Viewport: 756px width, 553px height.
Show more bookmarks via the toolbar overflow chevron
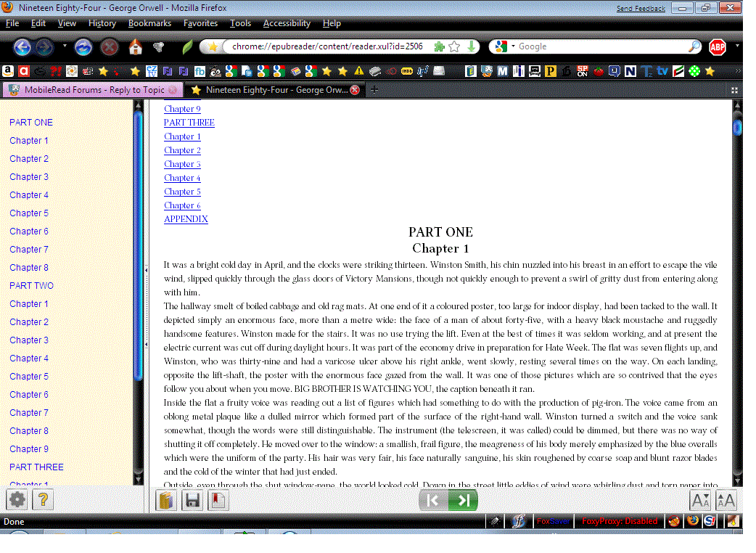click(x=737, y=71)
